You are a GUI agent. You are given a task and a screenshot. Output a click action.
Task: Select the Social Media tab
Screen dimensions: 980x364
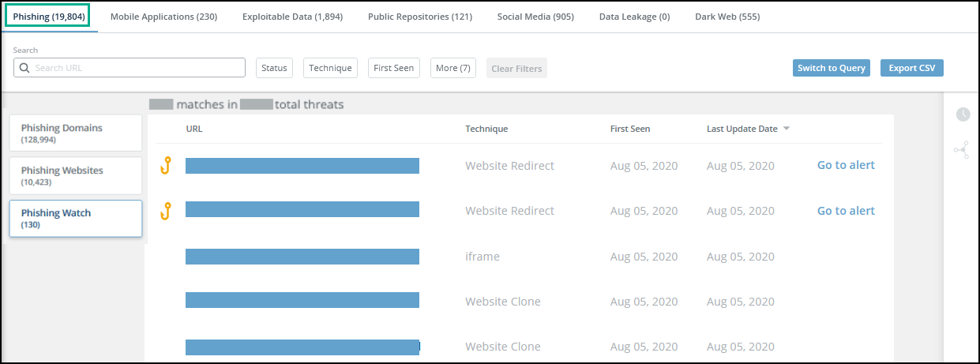tap(535, 17)
